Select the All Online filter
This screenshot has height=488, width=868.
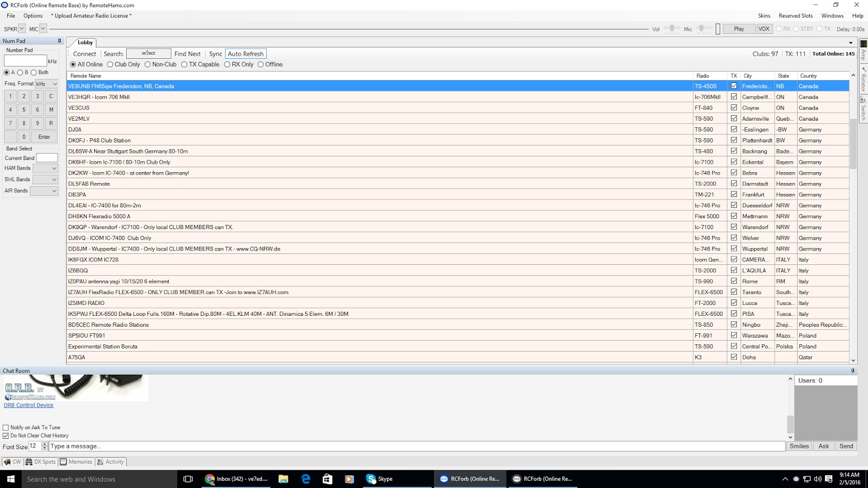point(87,64)
